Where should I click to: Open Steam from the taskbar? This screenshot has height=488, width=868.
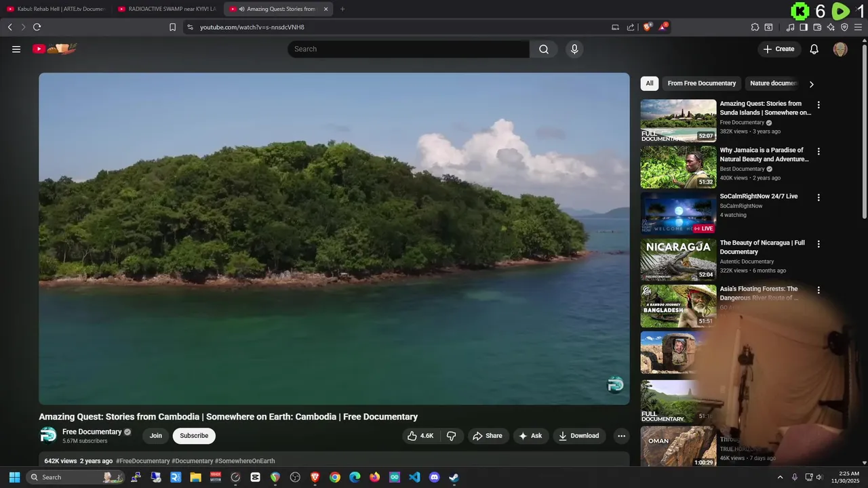pyautogui.click(x=454, y=477)
